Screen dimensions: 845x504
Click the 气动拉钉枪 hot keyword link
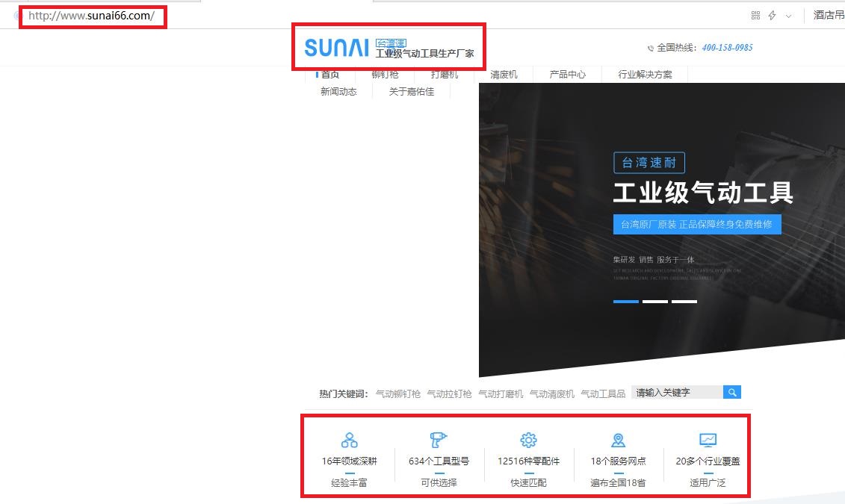pos(449,393)
